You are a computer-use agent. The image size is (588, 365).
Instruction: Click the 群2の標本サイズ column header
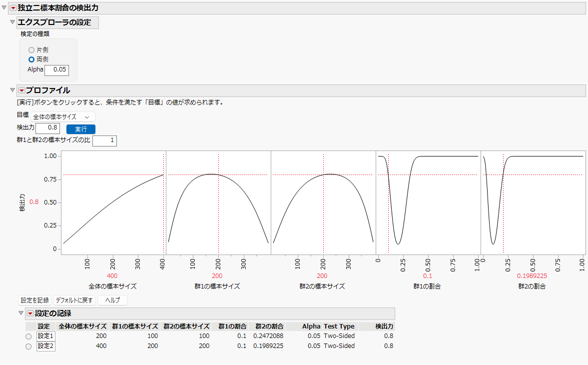coord(186,326)
